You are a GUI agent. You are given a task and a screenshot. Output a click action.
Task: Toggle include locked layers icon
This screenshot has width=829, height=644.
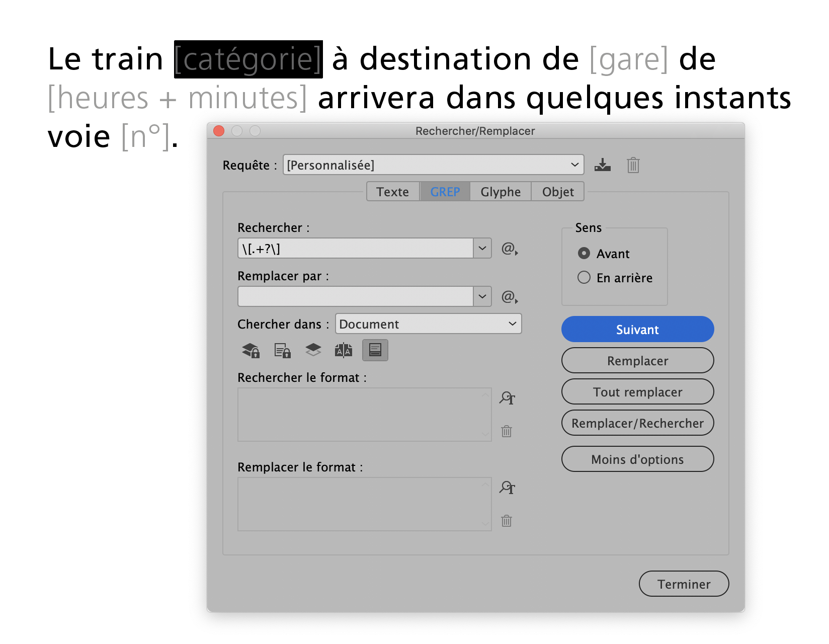pyautogui.click(x=251, y=350)
